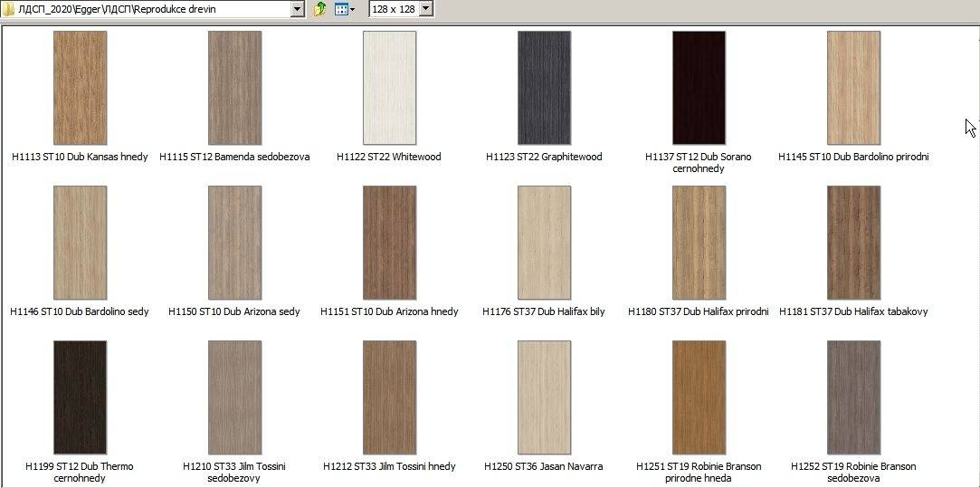
Task: Click the label H1250 ST36 Jasan Navarra
Action: pyautogui.click(x=544, y=466)
